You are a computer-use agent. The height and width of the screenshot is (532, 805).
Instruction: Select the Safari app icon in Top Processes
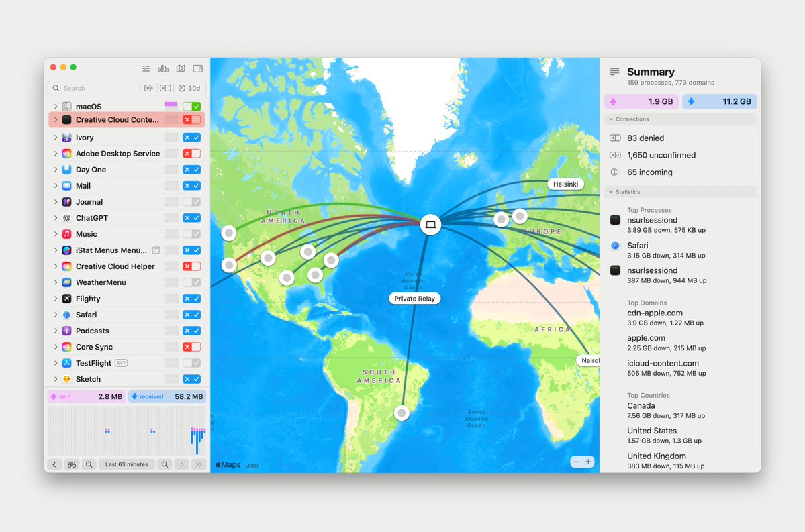point(615,246)
